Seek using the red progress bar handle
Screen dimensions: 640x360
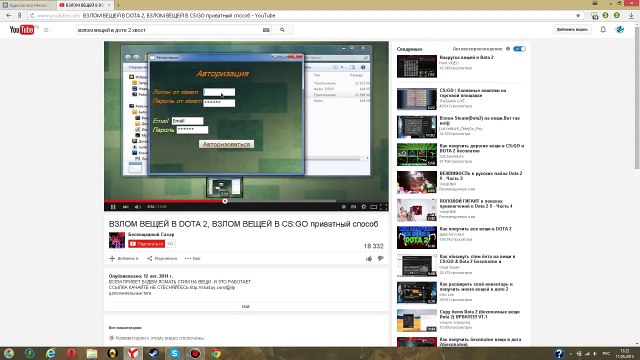pyautogui.click(x=225, y=201)
